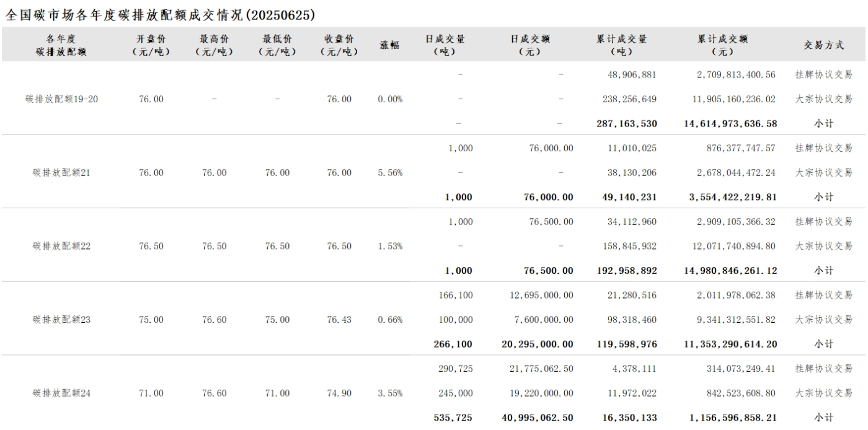Image resolution: width=868 pixels, height=430 pixels.
Task: Click the 日成交额 column header
Action: [530, 45]
